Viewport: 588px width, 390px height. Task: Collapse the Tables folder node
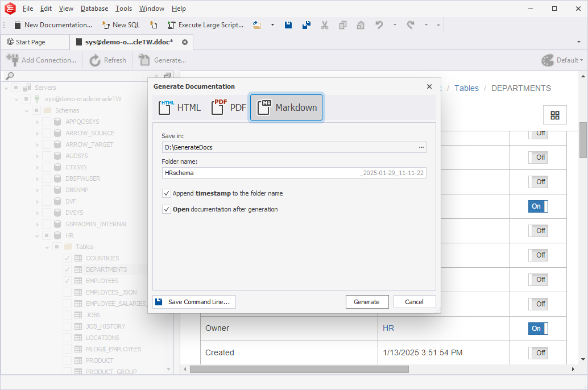(47, 247)
